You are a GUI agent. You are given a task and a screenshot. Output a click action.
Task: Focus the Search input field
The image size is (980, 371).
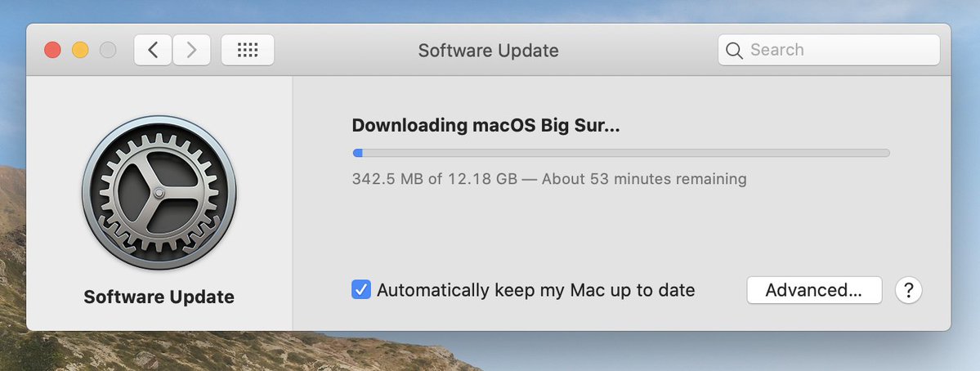tap(829, 50)
